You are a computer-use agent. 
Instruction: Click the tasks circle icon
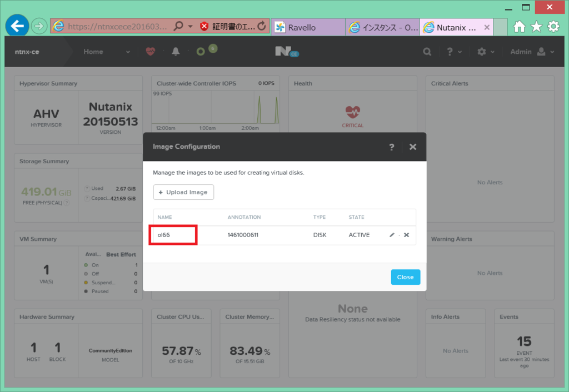pyautogui.click(x=200, y=52)
